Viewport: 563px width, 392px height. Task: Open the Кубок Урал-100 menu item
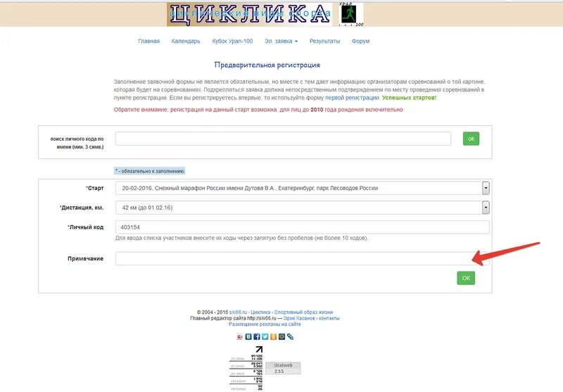232,42
